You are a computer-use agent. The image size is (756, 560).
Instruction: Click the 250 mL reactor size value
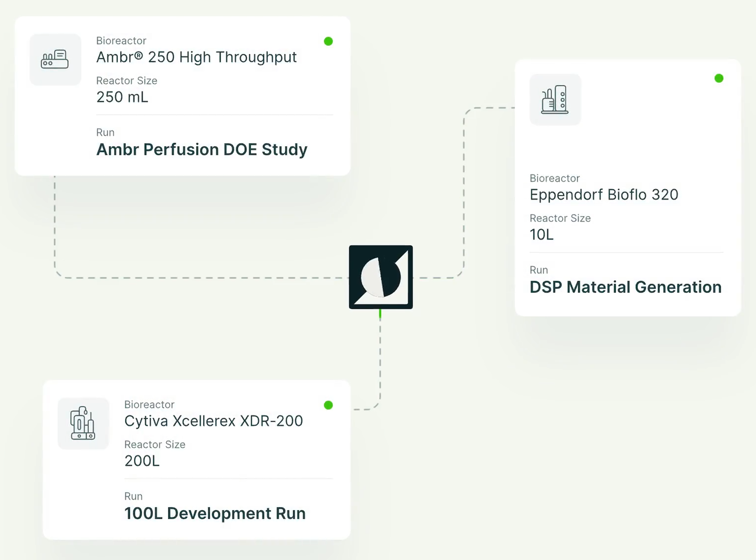(x=122, y=97)
